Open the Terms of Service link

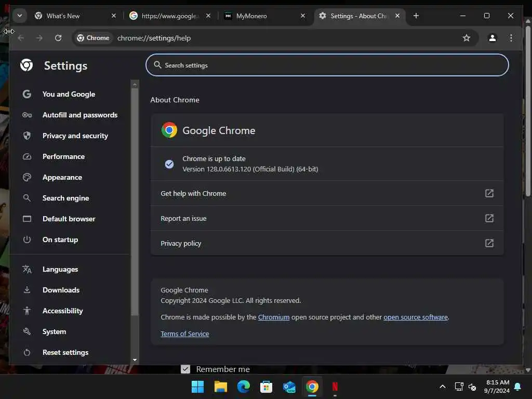point(184,334)
